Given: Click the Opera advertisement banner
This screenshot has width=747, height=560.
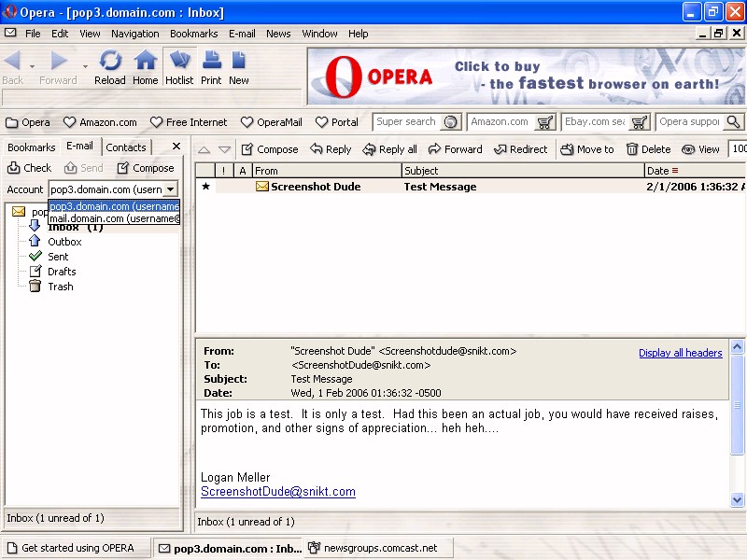Looking at the screenshot, I should pyautogui.click(x=526, y=77).
